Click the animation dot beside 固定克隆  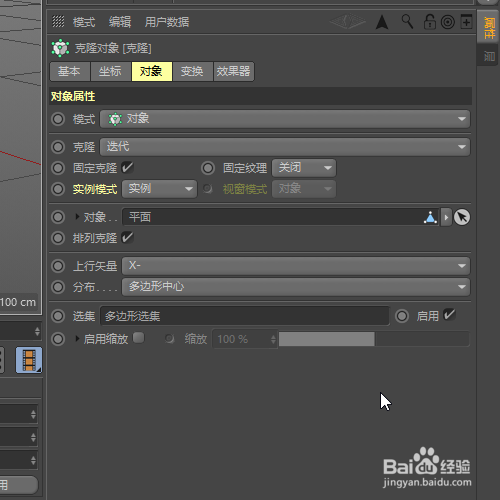(x=58, y=168)
